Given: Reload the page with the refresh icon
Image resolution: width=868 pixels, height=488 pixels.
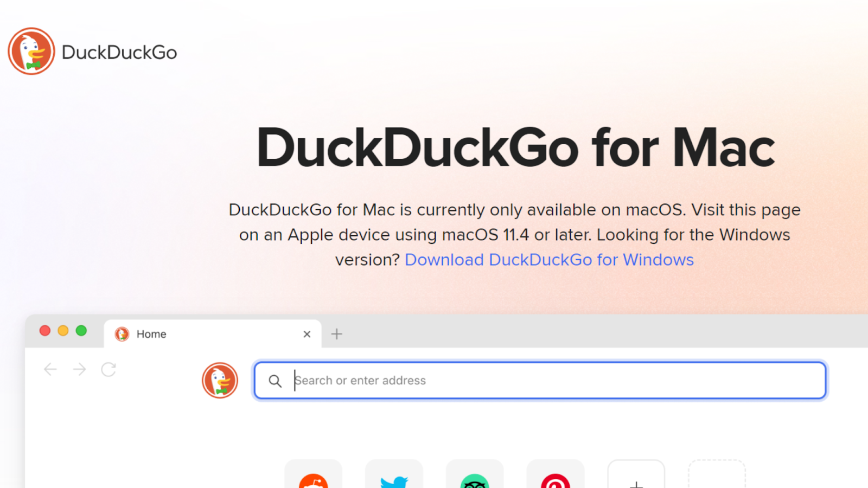Looking at the screenshot, I should point(108,370).
